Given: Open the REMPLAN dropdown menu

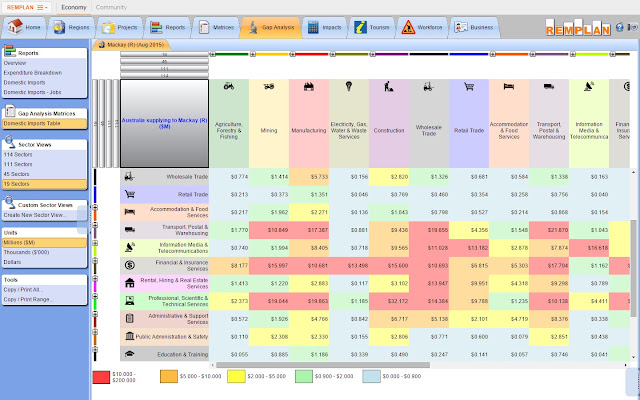Looking at the screenshot, I should click(x=27, y=7).
